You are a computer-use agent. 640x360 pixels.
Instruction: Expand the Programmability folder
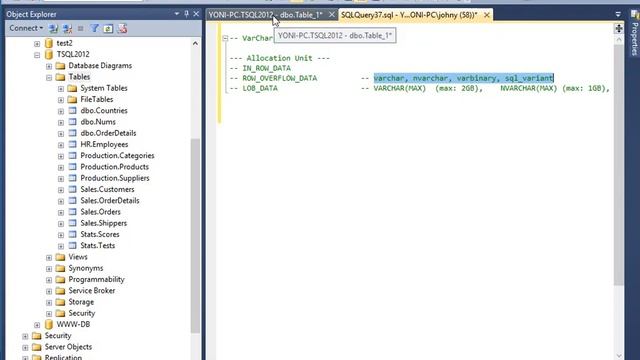pyautogui.click(x=49, y=280)
